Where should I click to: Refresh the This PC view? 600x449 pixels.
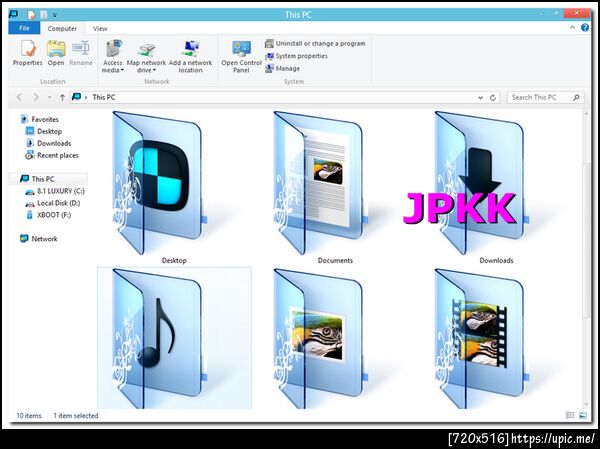pos(493,98)
